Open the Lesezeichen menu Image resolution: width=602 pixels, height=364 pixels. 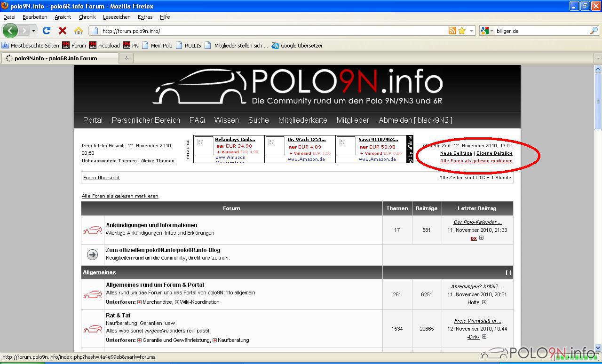pos(117,17)
